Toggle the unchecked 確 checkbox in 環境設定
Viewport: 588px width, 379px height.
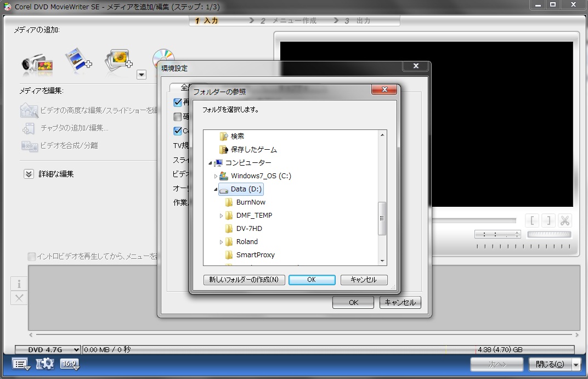178,117
